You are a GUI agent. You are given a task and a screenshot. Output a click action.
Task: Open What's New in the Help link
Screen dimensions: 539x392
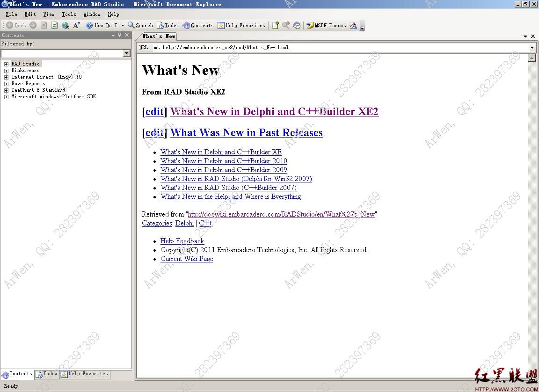click(x=231, y=196)
